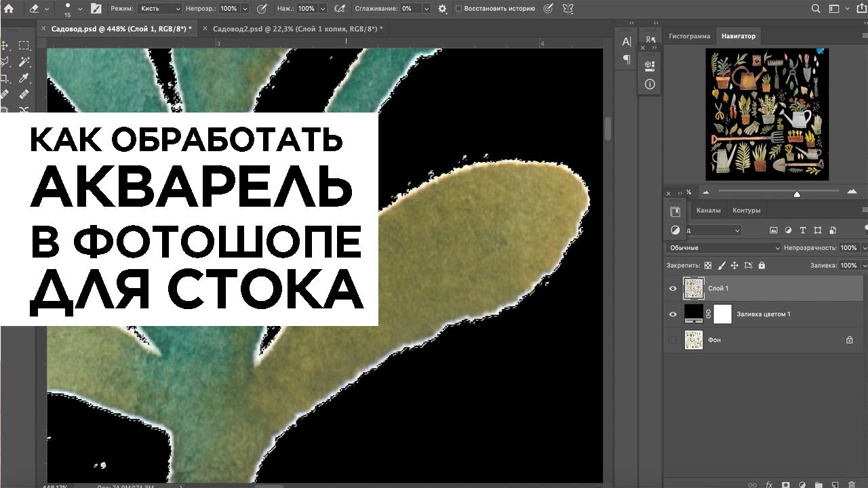The image size is (868, 488).
Task: Open the Navigator panel menu
Action: pyautogui.click(x=865, y=36)
